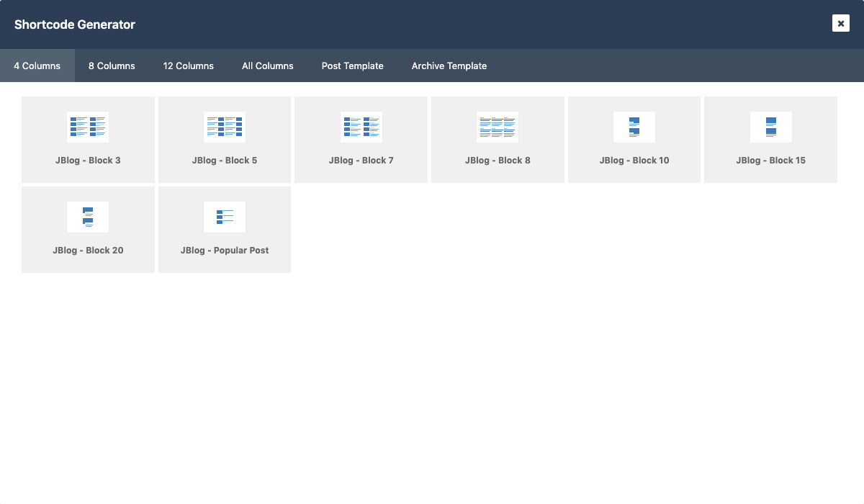The height and width of the screenshot is (504, 864).
Task: Open the 8 Columns tab
Action: click(x=112, y=66)
